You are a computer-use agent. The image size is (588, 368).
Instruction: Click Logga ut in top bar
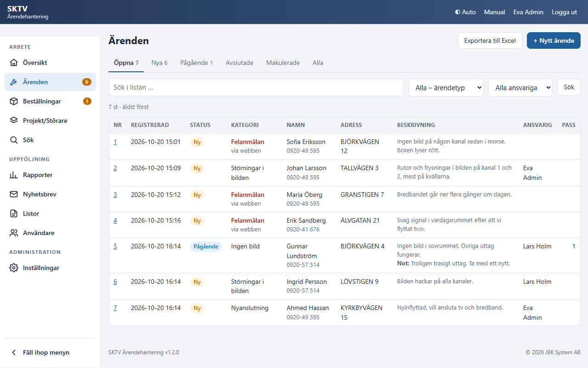click(x=564, y=12)
